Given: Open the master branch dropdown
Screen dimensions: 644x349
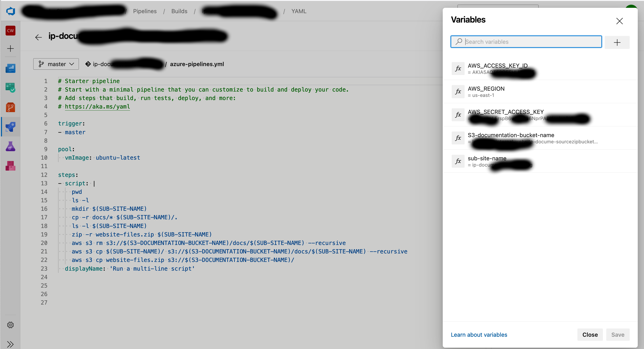Looking at the screenshot, I should coord(56,64).
